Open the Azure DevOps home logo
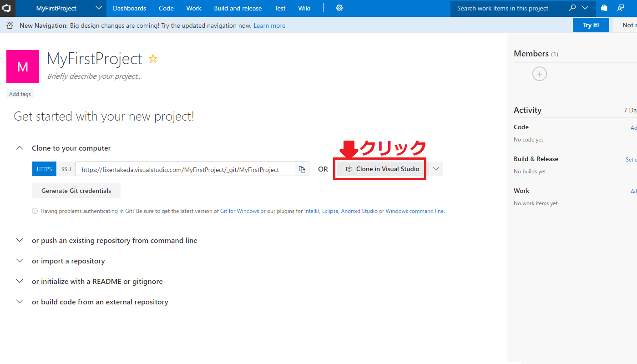 [7, 8]
